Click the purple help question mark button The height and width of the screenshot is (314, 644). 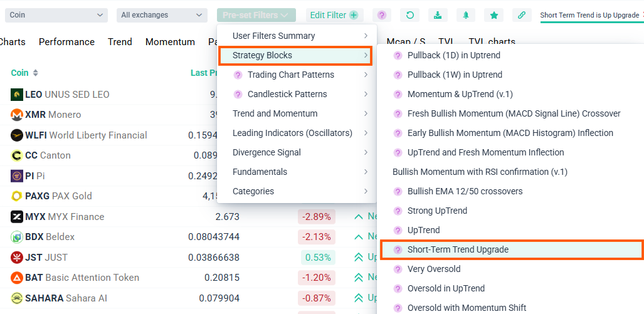coord(382,15)
